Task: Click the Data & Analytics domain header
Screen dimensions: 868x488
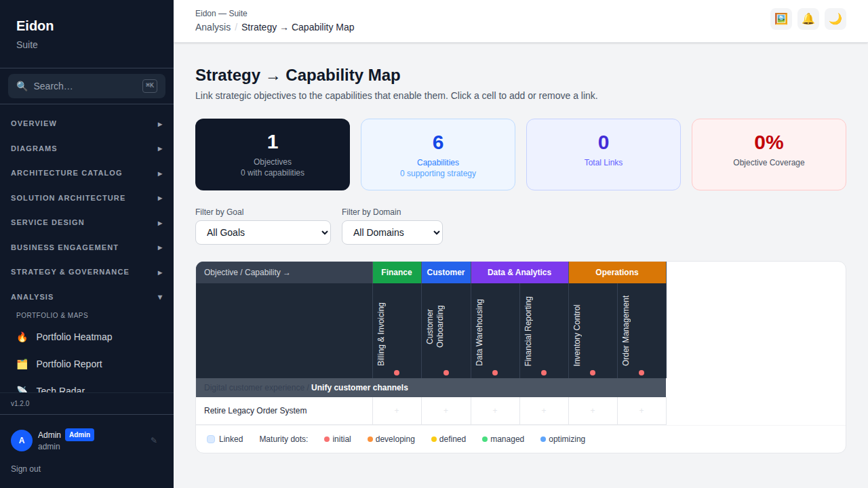Action: pos(519,272)
